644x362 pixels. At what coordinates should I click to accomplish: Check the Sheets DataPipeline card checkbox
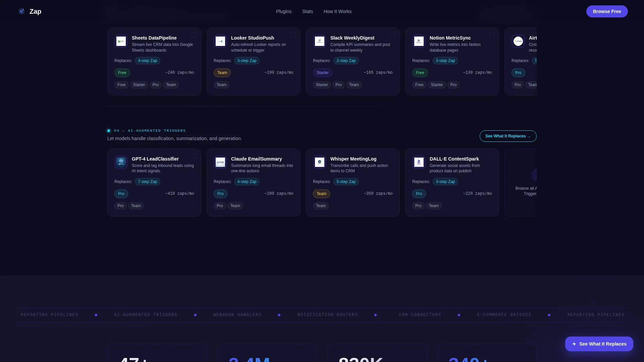pos(194,35)
